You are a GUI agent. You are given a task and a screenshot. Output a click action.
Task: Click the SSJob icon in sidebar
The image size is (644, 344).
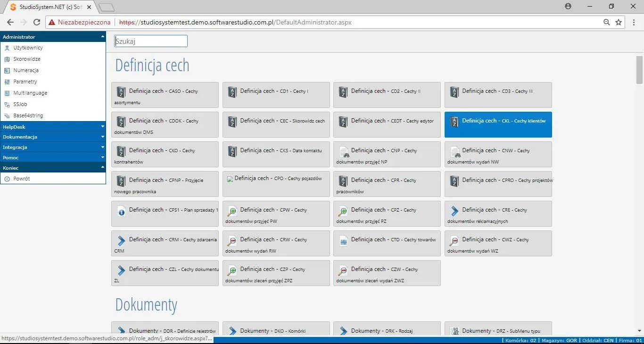click(x=7, y=104)
